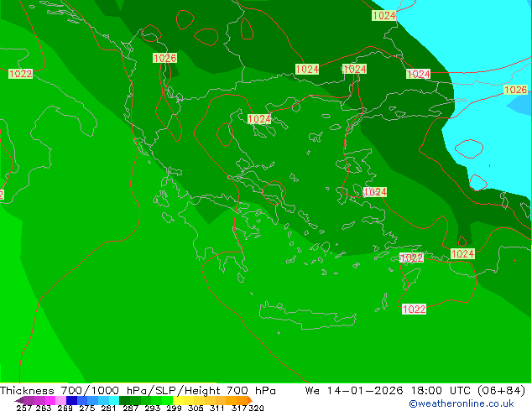Viewport: 532px width, 411px height.
Task: Select the 1024 label over the Chalkidiki peninsula
Action: 259,119
